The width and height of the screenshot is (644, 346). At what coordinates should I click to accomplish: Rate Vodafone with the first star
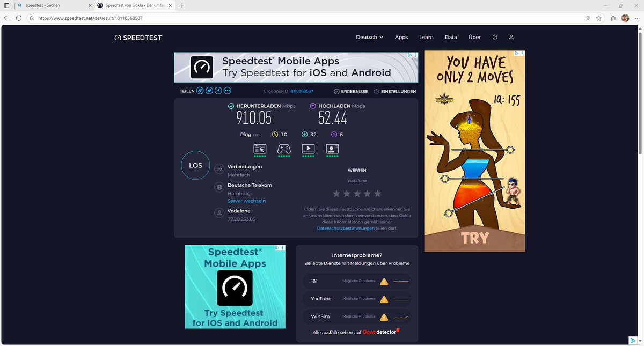click(336, 193)
